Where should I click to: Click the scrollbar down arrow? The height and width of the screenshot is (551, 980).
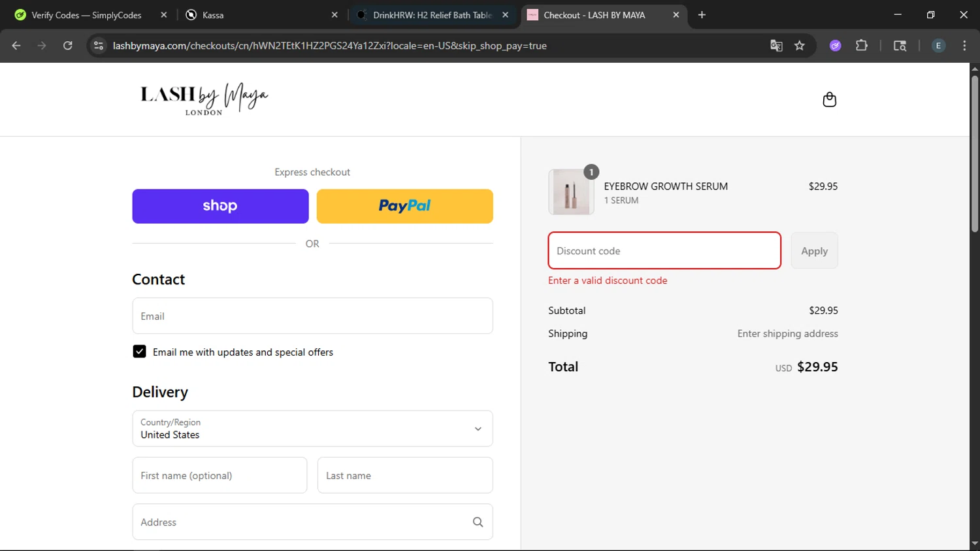[x=975, y=544]
